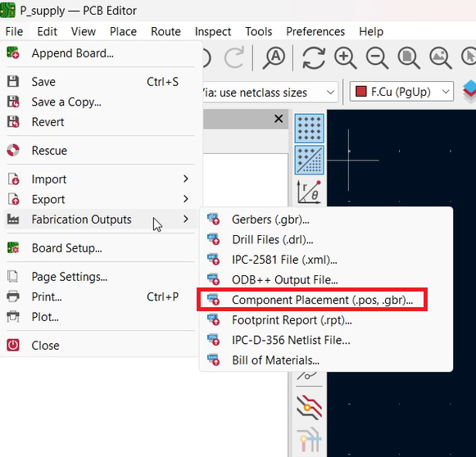Click the Find text icon
476x457 pixels.
point(274,57)
